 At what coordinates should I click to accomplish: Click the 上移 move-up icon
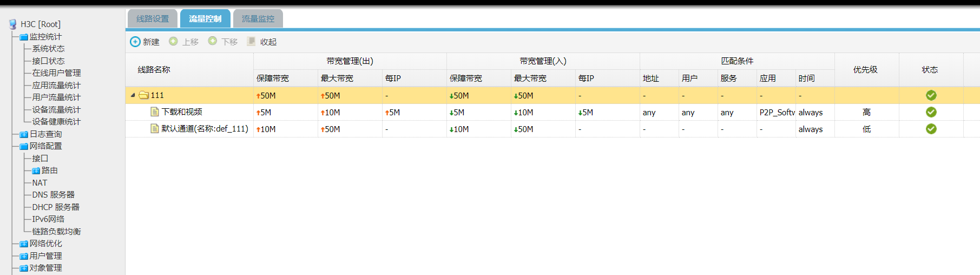tap(173, 41)
